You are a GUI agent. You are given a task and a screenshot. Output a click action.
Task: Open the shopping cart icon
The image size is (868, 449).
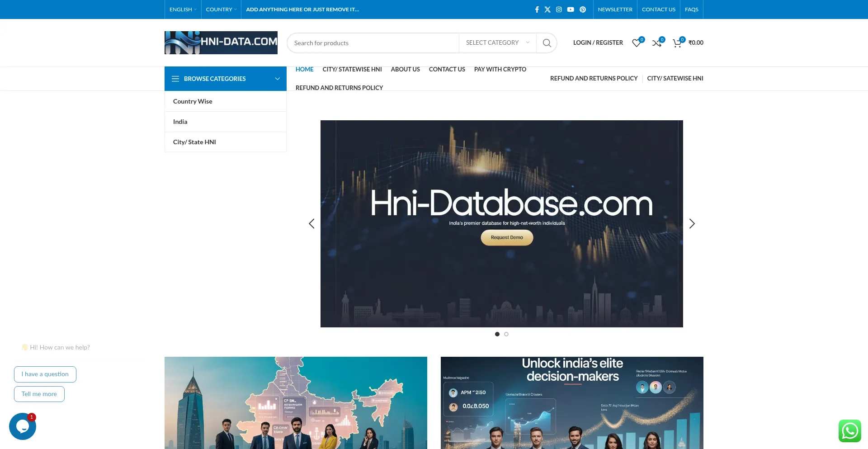(677, 43)
